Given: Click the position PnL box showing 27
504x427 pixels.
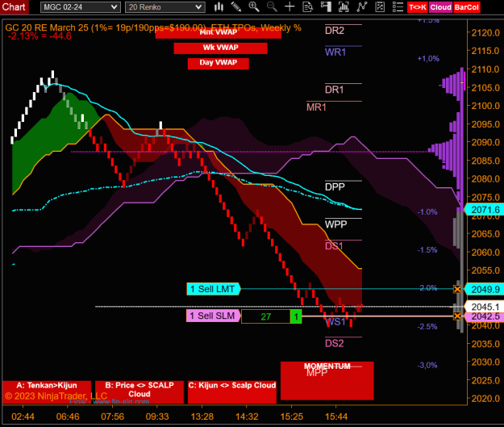Looking at the screenshot, I should point(266,316).
